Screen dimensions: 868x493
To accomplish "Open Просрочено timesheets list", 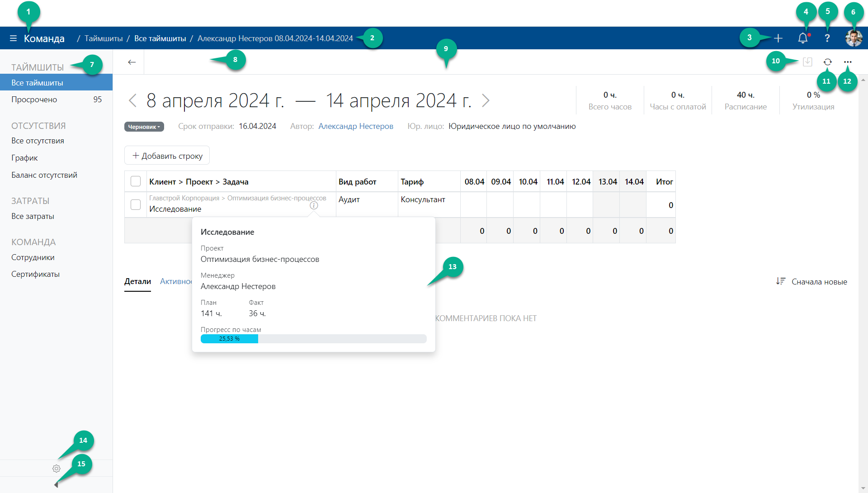I will (56, 100).
